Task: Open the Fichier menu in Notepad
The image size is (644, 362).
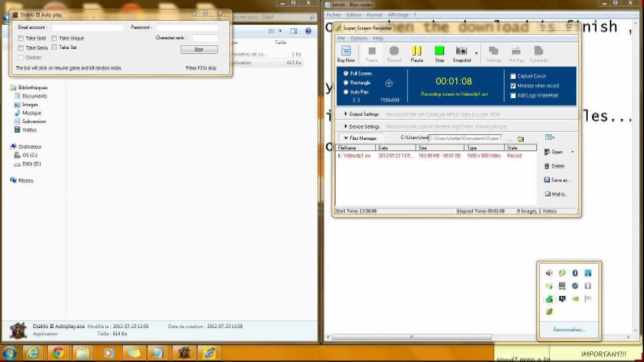Action: (334, 15)
